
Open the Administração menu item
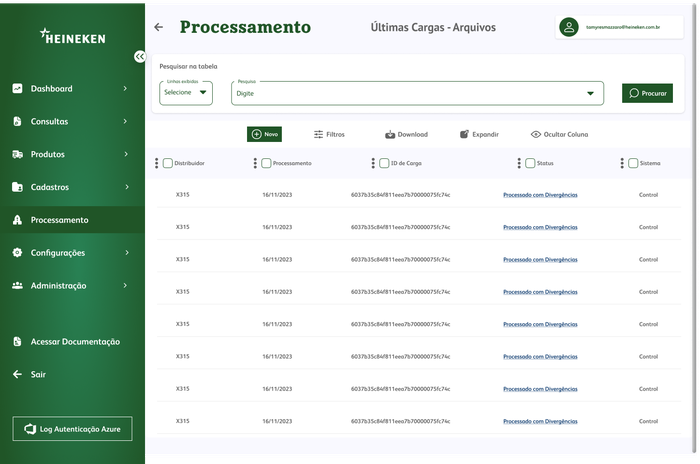click(x=72, y=285)
